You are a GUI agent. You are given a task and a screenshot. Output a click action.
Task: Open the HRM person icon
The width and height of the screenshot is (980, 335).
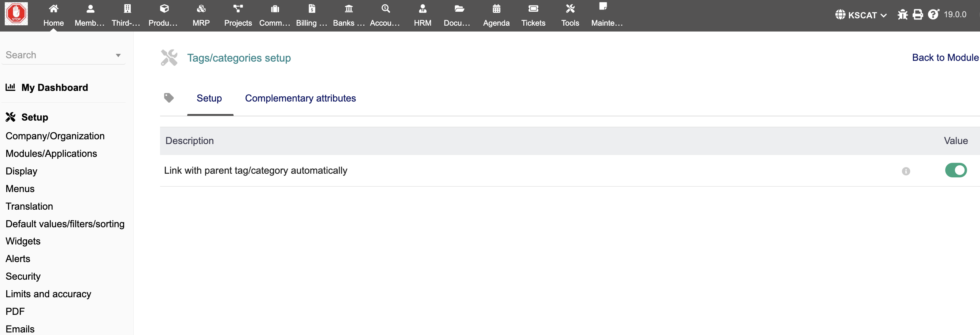tap(423, 8)
